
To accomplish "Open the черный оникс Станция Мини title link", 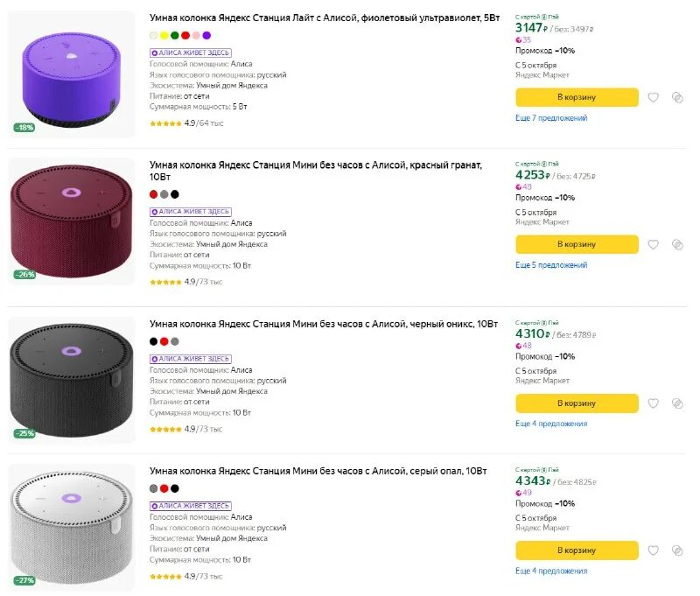I will pyautogui.click(x=324, y=324).
